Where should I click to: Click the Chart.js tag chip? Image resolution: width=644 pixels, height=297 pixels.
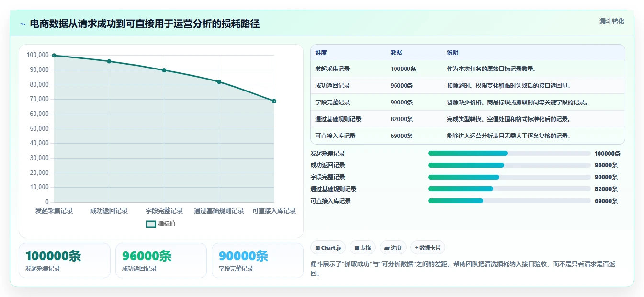click(328, 248)
